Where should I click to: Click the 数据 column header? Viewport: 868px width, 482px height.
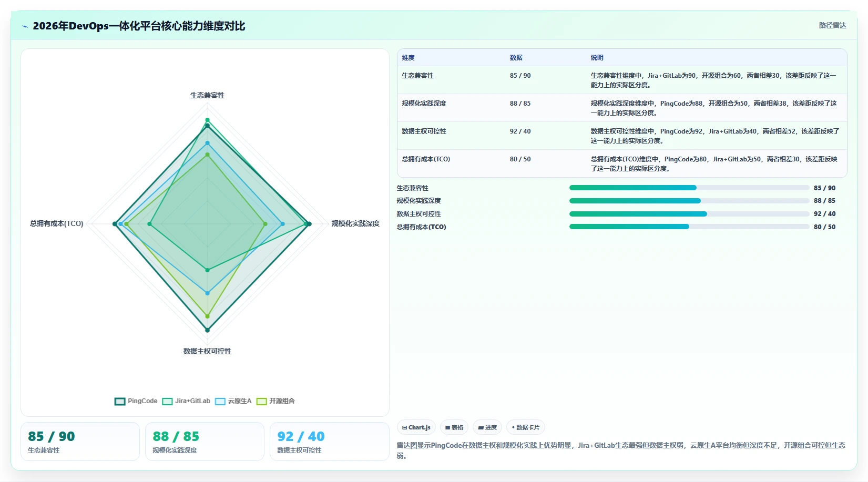coord(516,58)
